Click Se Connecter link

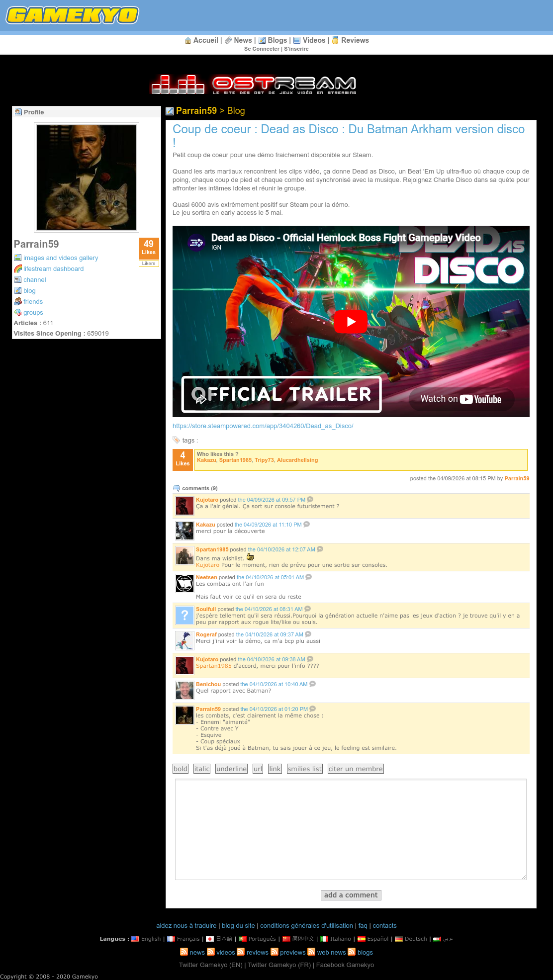[262, 49]
